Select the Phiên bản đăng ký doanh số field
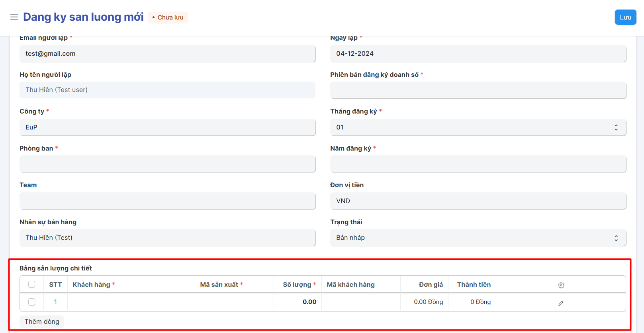Viewport: 644px width, 333px height. click(478, 90)
